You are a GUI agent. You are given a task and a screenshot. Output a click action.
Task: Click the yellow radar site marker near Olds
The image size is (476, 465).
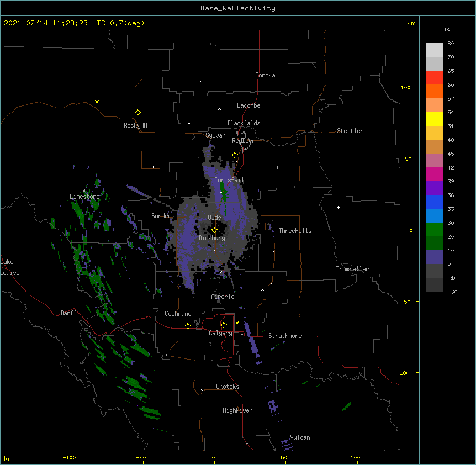point(214,230)
